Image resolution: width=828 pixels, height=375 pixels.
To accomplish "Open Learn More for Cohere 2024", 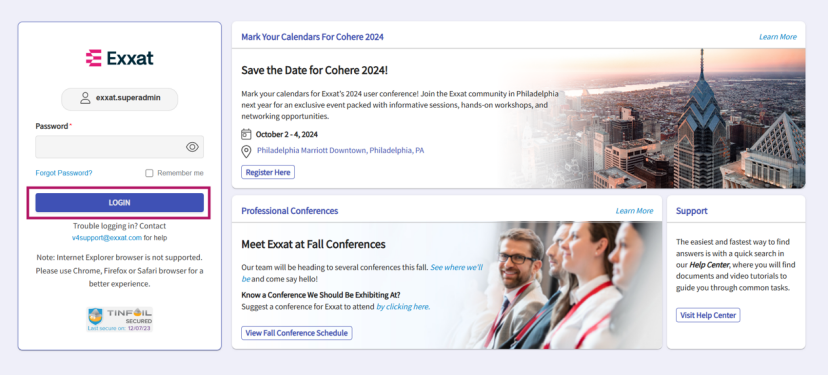I will click(778, 37).
